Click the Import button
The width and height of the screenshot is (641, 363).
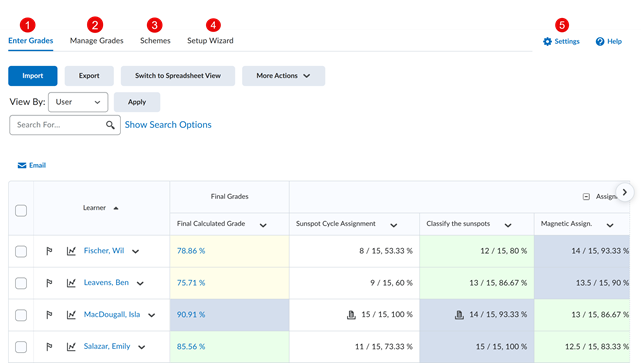tap(33, 76)
